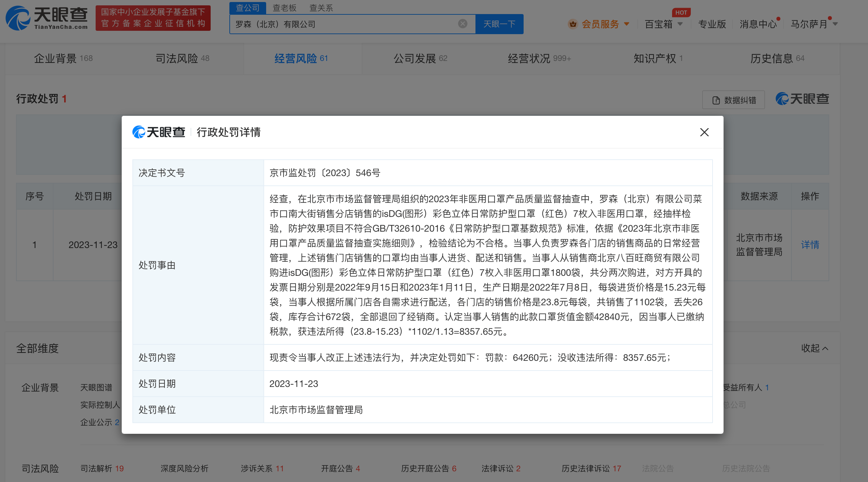Clear the search field text

pos(462,24)
